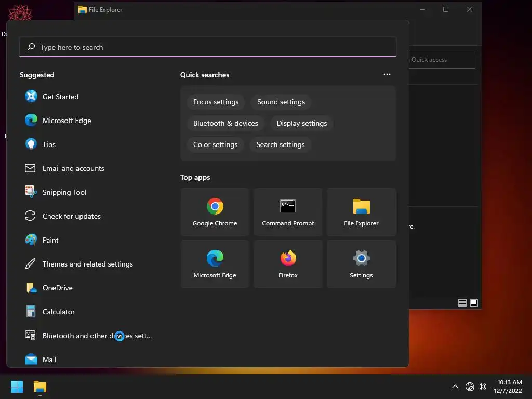532x399 pixels.
Task: Show hidden system tray icons
Action: pyautogui.click(x=455, y=387)
